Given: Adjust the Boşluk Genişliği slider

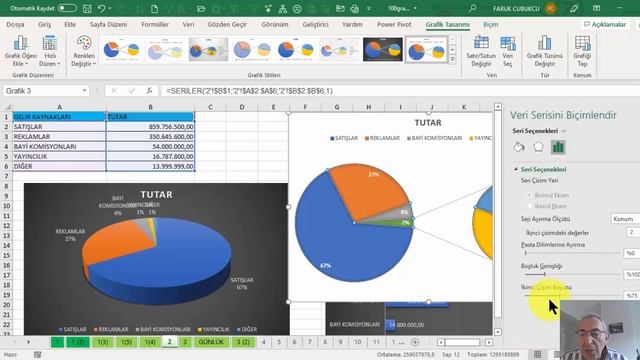Looking at the screenshot, I should coord(545,274).
